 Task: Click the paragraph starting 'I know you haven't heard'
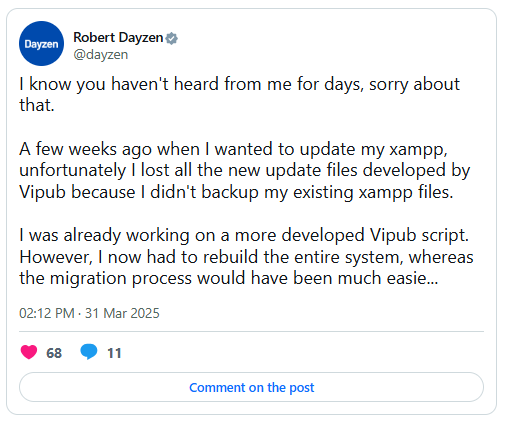[x=239, y=94]
